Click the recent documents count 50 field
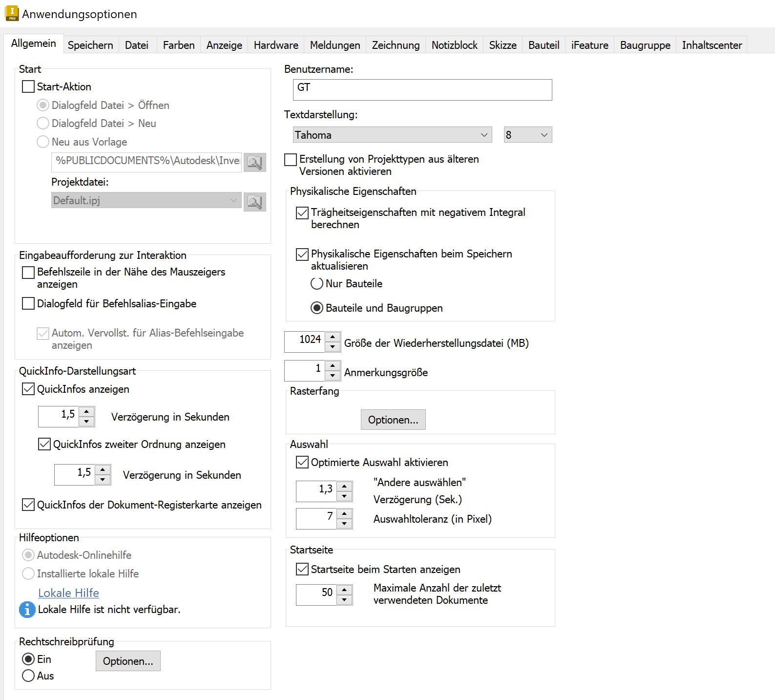This screenshot has height=700, width=775. click(x=316, y=595)
